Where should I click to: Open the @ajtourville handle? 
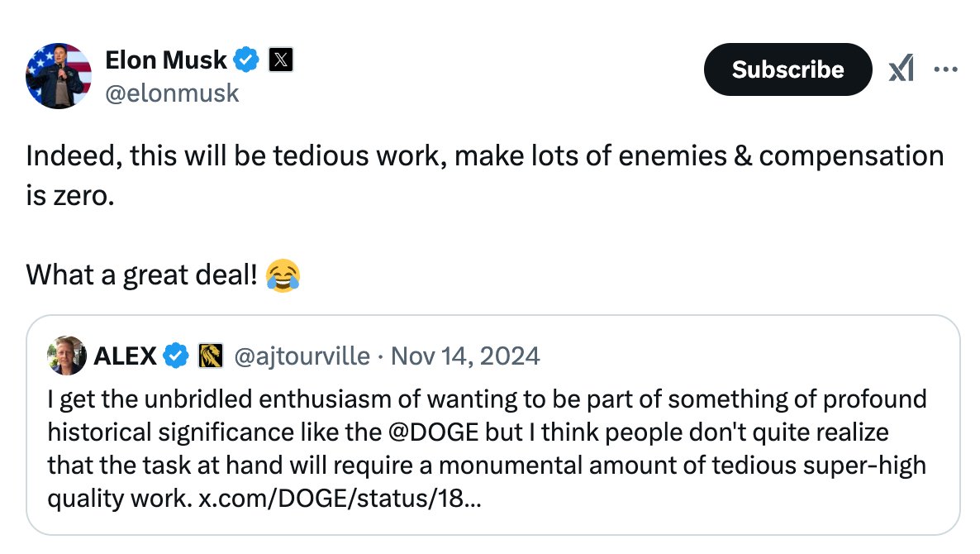tap(302, 356)
